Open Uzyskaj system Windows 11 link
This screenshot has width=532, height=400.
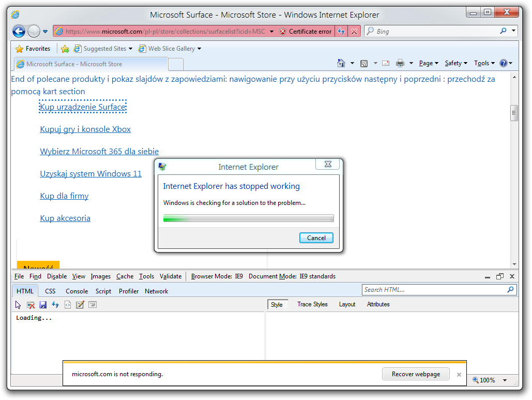[x=90, y=174]
